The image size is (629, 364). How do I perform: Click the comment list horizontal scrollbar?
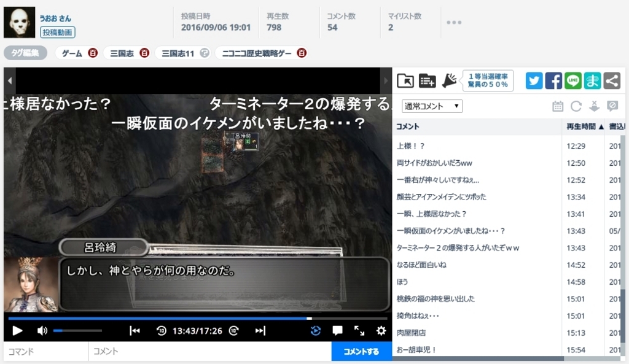478,358
